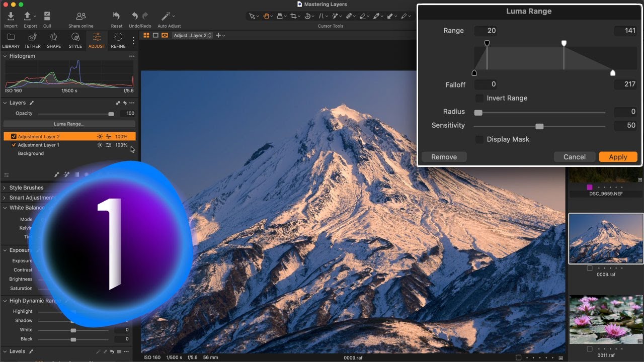Click the Undo arrow
The height and width of the screenshot is (362, 644).
point(134,17)
